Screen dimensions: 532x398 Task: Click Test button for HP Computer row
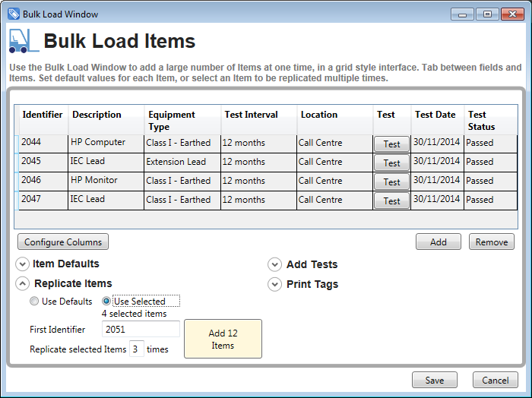pyautogui.click(x=391, y=144)
